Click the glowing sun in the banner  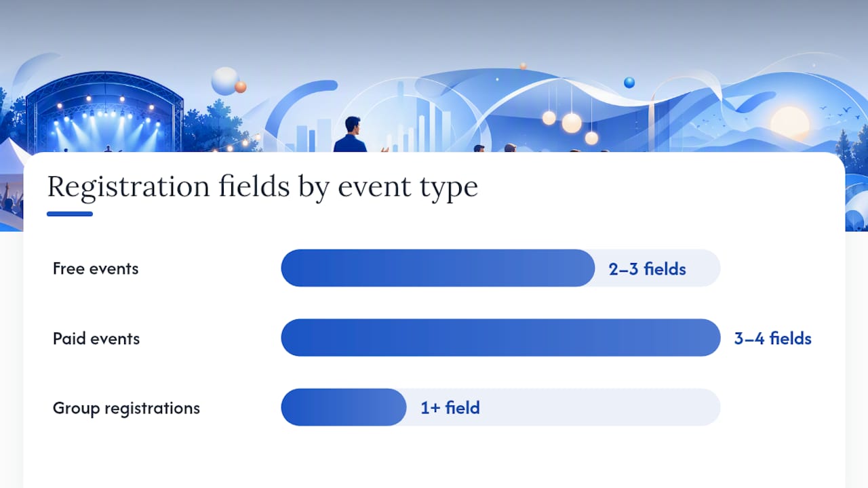click(790, 123)
